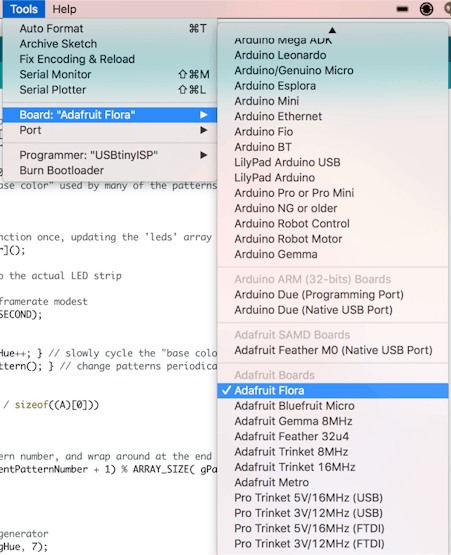The height and width of the screenshot is (555, 451).
Task: Choose Auto Format from the Tools menu
Action: [x=110, y=28]
